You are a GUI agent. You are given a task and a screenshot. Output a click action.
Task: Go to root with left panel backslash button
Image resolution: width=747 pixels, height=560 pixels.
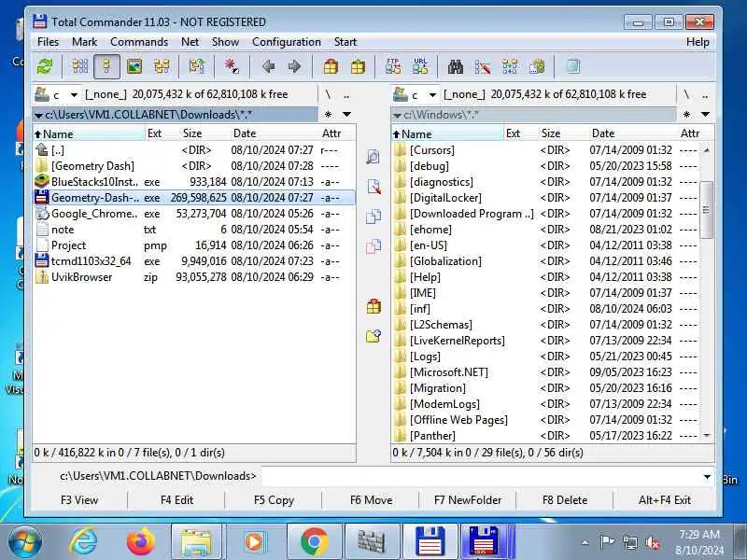coord(328,94)
